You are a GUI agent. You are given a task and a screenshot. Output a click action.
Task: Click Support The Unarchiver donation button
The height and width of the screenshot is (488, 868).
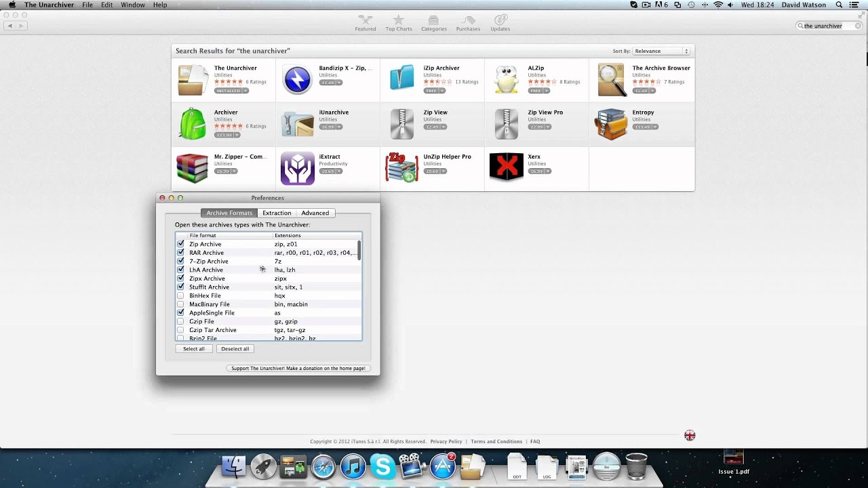pyautogui.click(x=298, y=369)
